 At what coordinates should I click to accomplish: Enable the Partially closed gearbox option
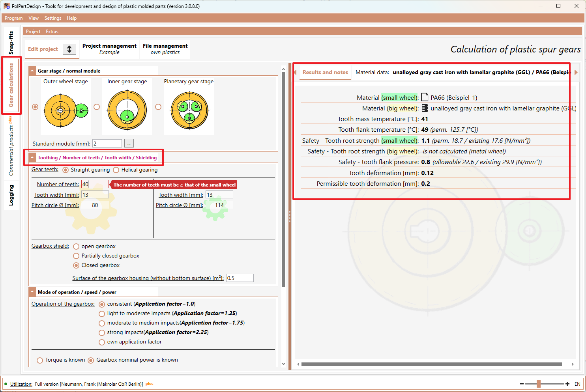coord(76,256)
